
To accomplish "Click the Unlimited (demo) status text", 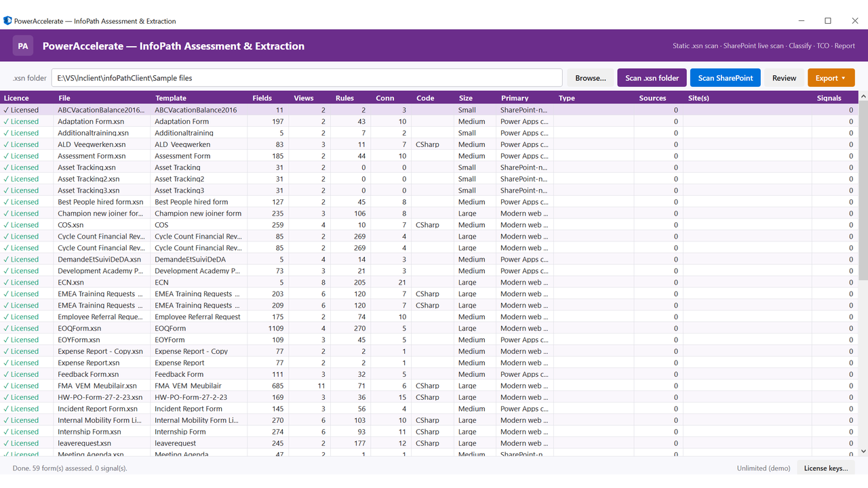I will click(x=763, y=468).
